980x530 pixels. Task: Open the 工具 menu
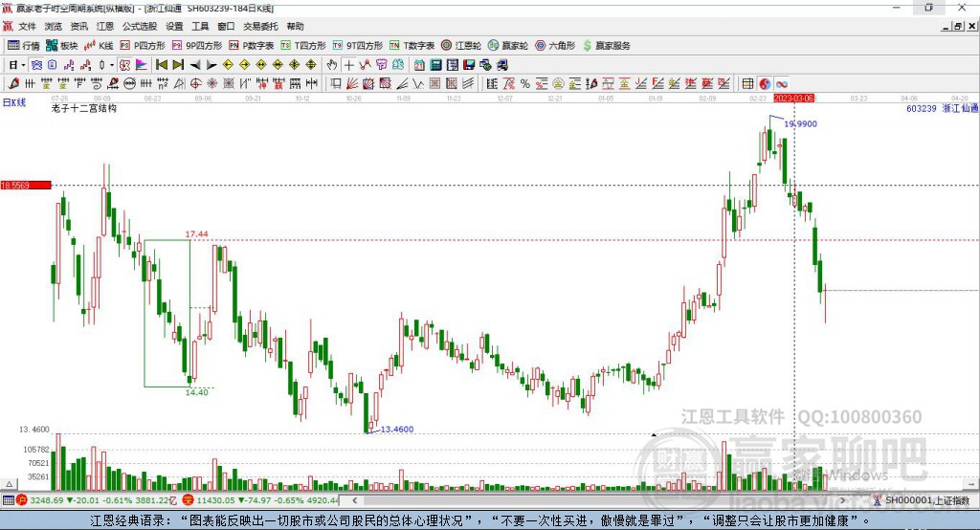(200, 26)
